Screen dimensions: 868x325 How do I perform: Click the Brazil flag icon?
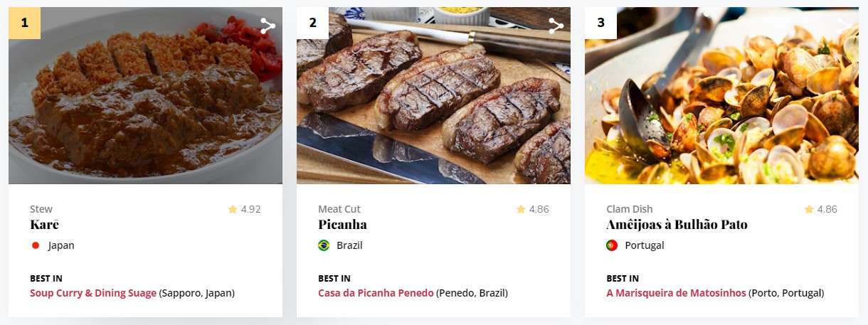pos(324,245)
